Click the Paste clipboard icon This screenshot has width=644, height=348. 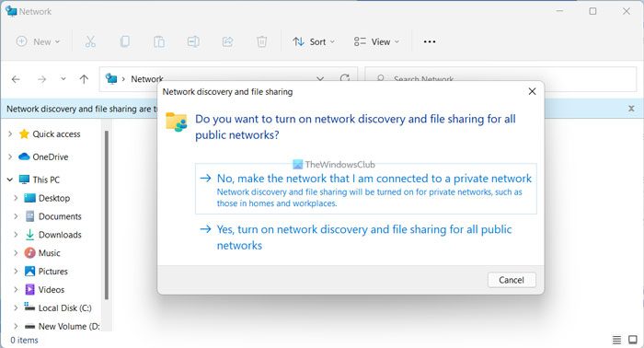click(159, 41)
